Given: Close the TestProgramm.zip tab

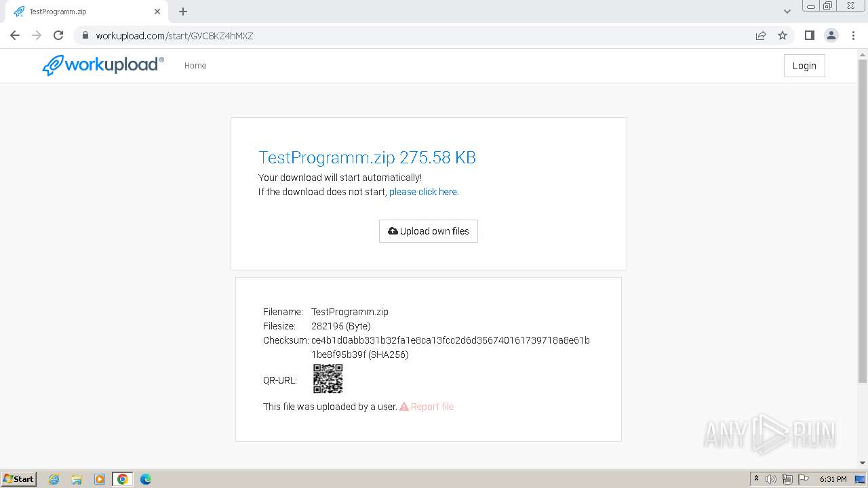Looking at the screenshot, I should (x=157, y=12).
